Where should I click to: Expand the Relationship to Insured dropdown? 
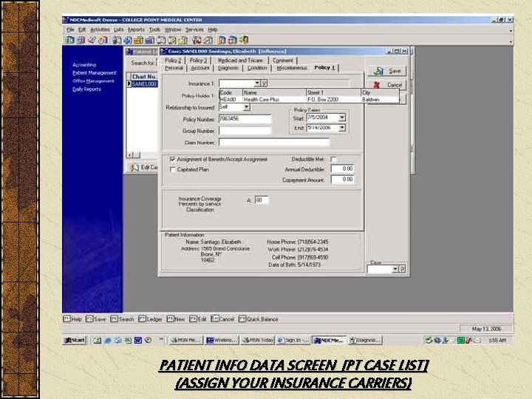(247, 107)
